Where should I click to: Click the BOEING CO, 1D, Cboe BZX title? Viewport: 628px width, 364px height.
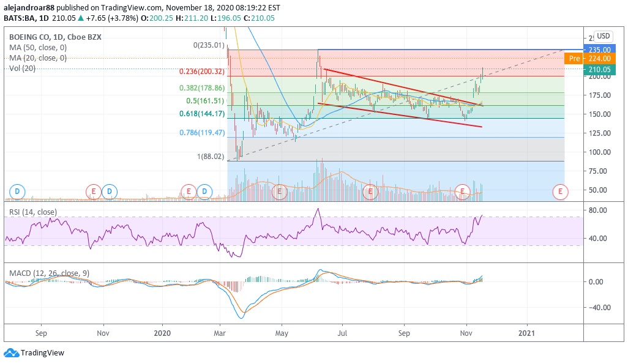coord(55,37)
